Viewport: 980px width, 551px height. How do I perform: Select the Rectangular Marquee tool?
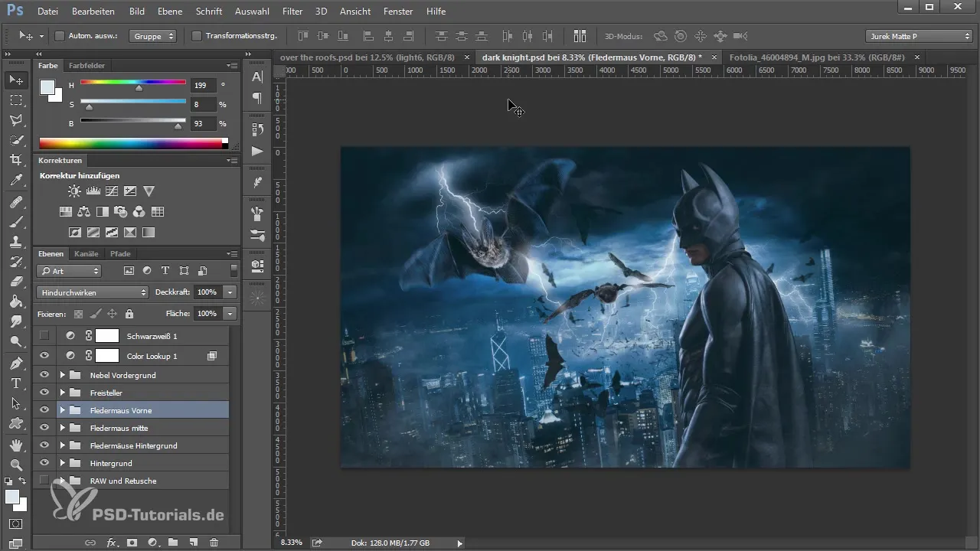coord(16,100)
